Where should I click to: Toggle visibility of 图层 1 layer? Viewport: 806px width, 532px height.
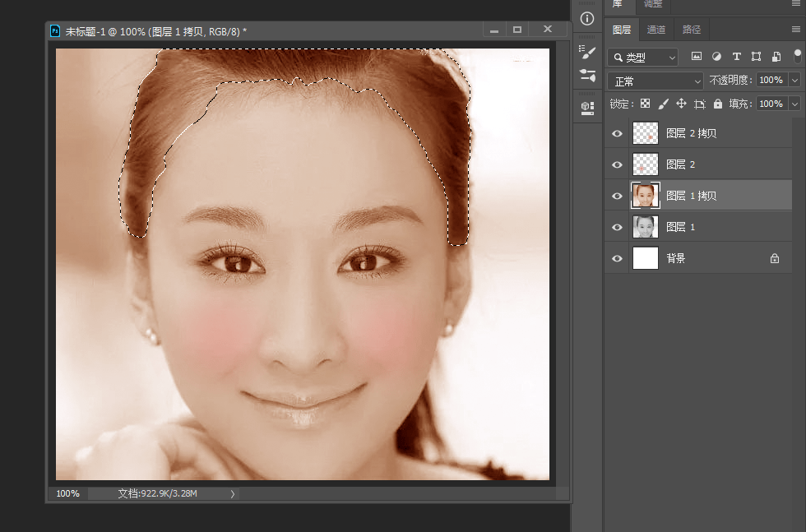(x=618, y=227)
